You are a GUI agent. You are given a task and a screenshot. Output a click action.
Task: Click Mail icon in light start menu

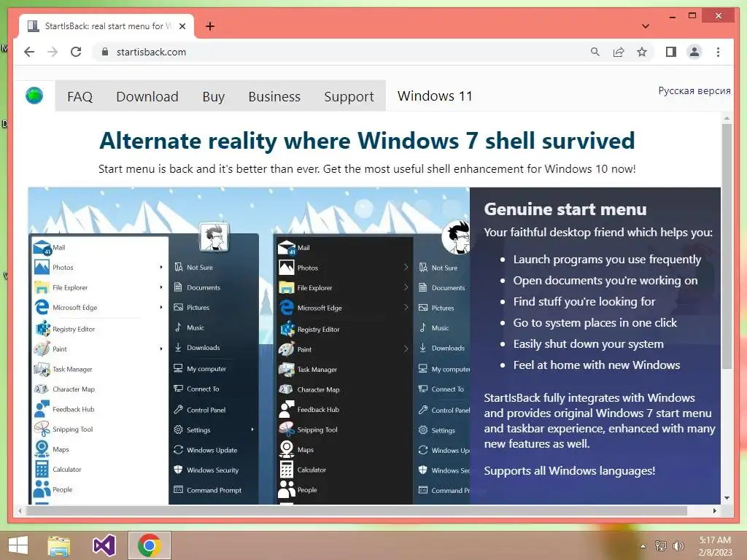(x=42, y=248)
